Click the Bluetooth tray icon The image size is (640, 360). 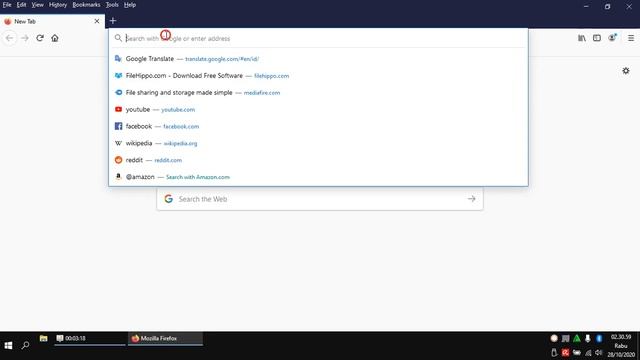[x=599, y=338]
